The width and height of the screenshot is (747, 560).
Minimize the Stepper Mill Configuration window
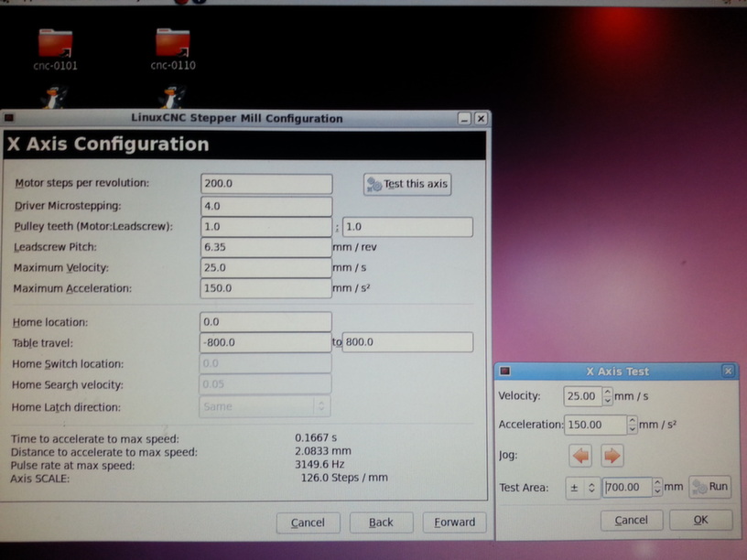click(x=464, y=118)
